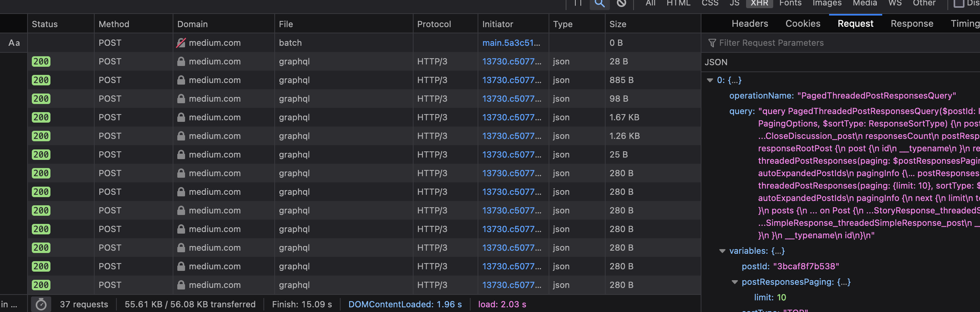
Task: Sort by File column header
Action: click(344, 24)
